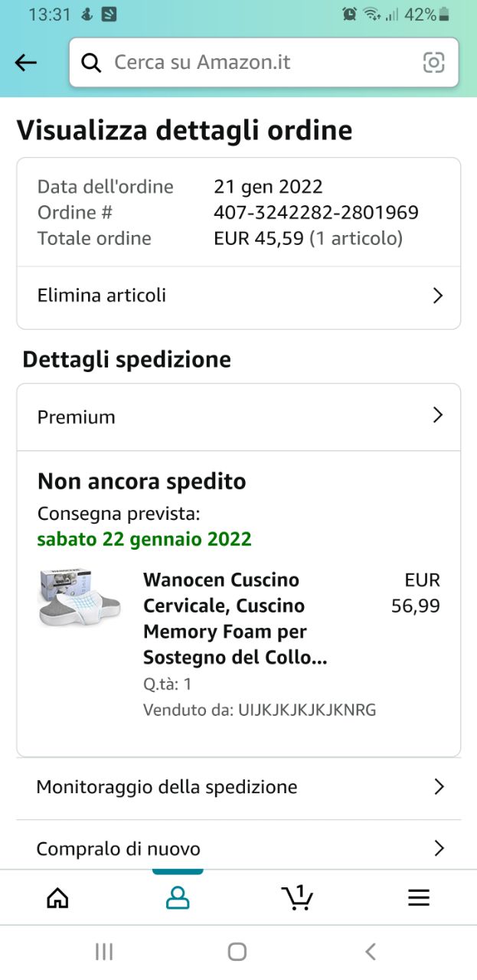Open the shopping cart

pos(297,897)
